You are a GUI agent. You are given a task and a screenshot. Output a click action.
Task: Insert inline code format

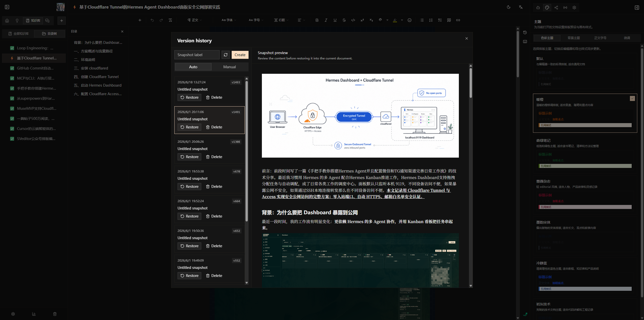[x=353, y=20]
